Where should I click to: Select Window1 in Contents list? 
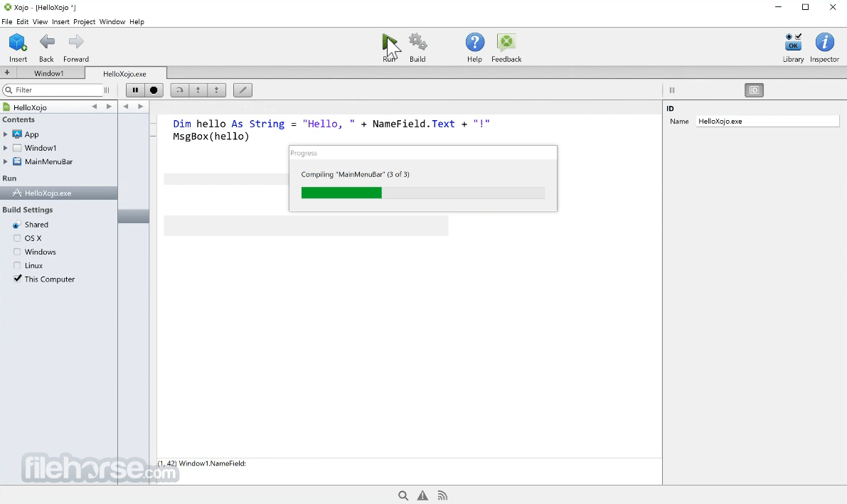point(41,148)
